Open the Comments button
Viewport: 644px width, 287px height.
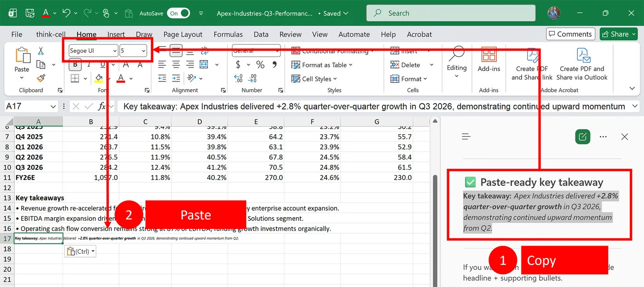(x=570, y=34)
